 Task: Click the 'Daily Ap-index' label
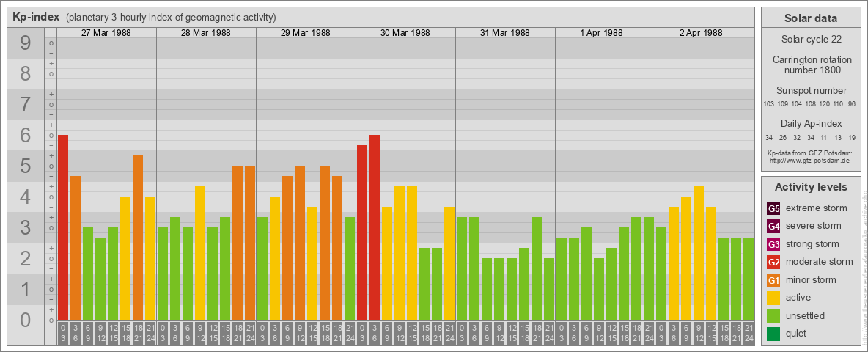point(810,123)
